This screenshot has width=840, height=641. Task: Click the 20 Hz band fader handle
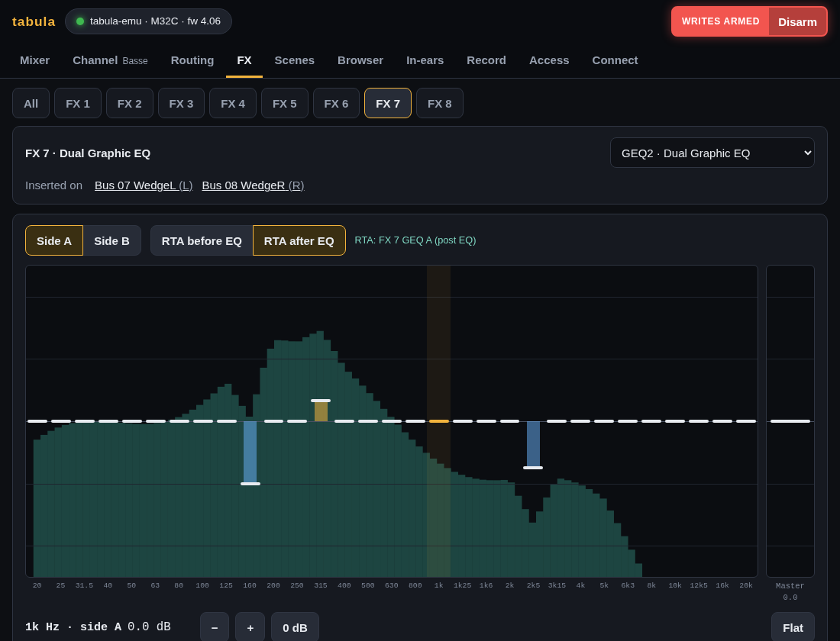tap(37, 421)
